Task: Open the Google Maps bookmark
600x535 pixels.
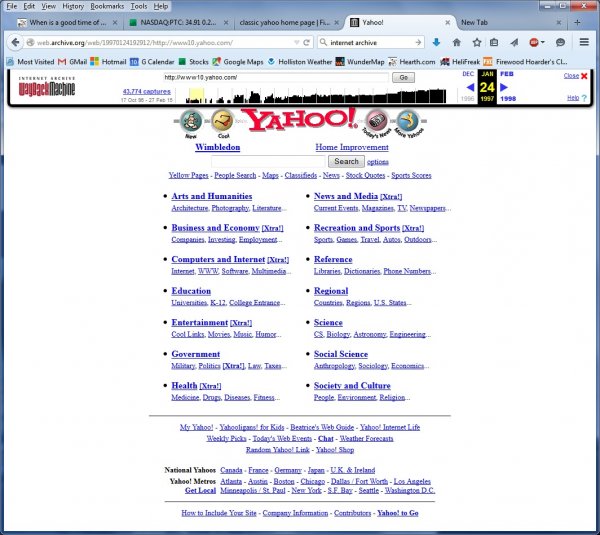Action: (x=238, y=62)
